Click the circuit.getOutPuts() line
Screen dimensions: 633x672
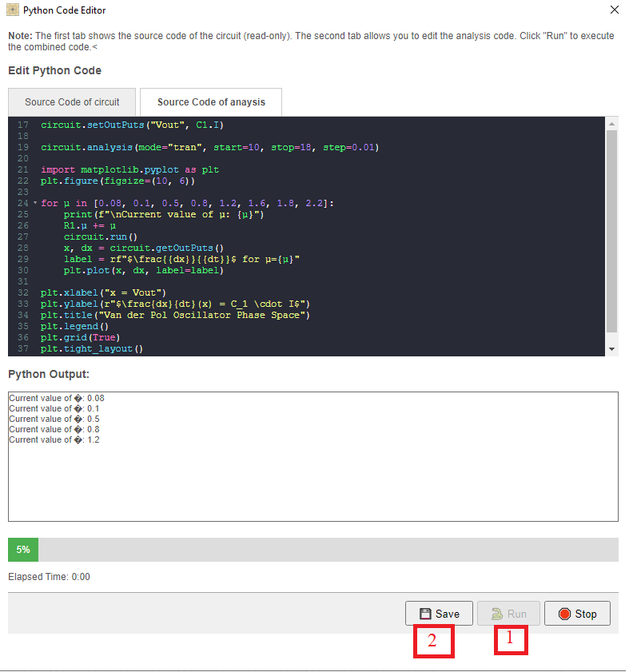(144, 248)
